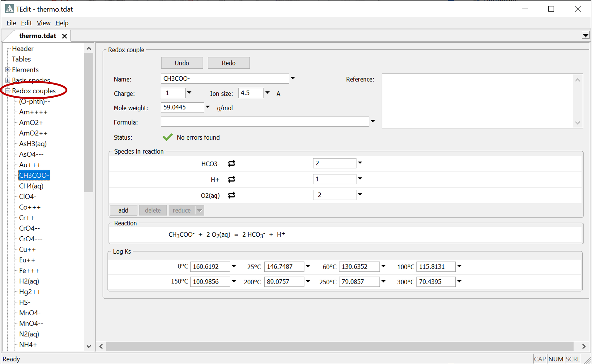The image size is (592, 364).
Task: Expand the Basis species tree node
Action: pyautogui.click(x=8, y=80)
